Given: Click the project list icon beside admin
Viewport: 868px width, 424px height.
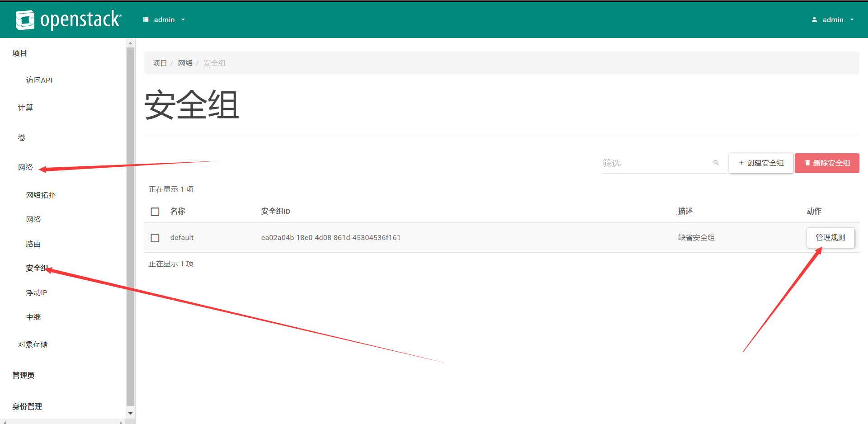Looking at the screenshot, I should pyautogui.click(x=146, y=19).
